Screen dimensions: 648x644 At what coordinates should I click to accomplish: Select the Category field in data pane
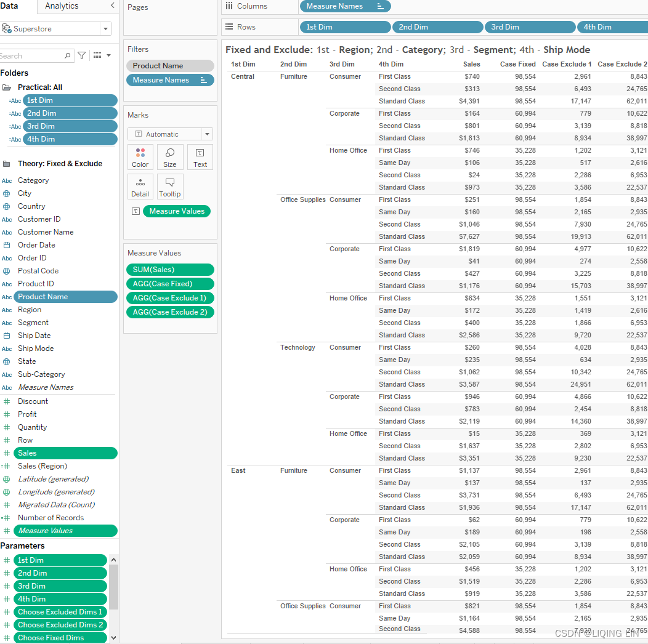click(x=33, y=180)
